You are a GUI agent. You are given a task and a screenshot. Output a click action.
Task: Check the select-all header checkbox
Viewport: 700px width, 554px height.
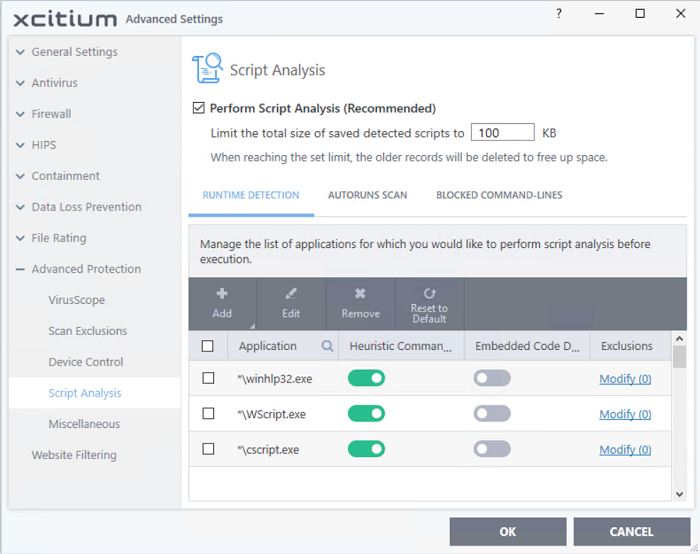[x=208, y=346]
